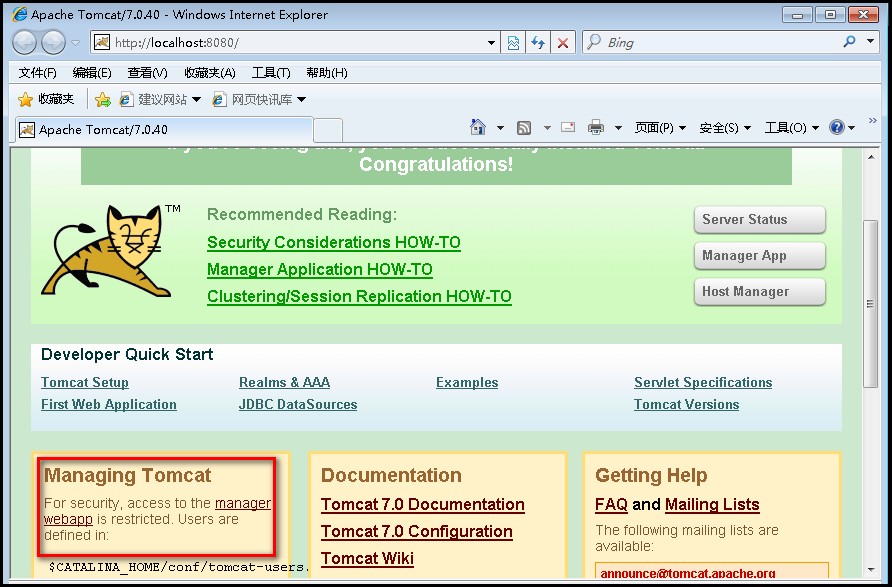Open the FAQ link
892x587 pixels.
tap(611, 505)
